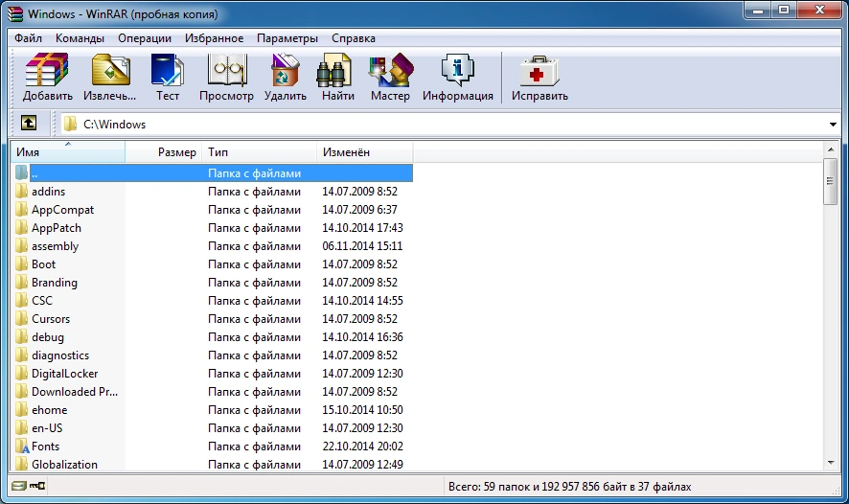Click date 14.10.2014 14:55 of CSC
Viewport: 849px width, 504px height.
(362, 301)
